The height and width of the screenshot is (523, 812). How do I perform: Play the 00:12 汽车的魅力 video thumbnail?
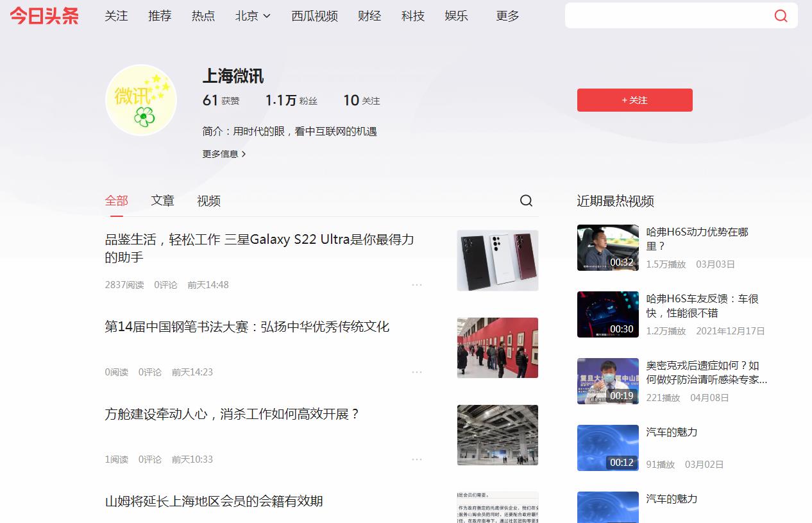point(608,448)
